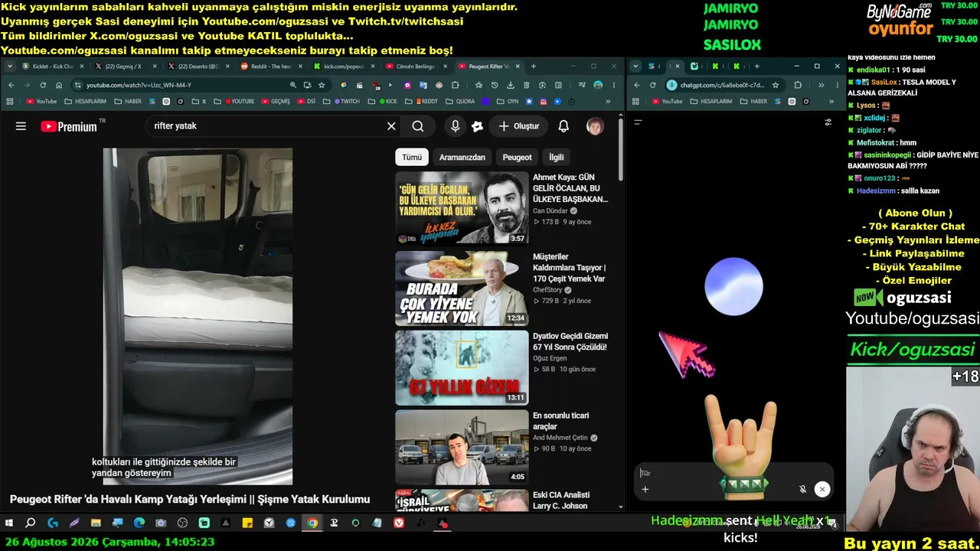
Task: Open the 'Burada çok yiyene yemek yok' thumbnail
Action: (x=462, y=289)
